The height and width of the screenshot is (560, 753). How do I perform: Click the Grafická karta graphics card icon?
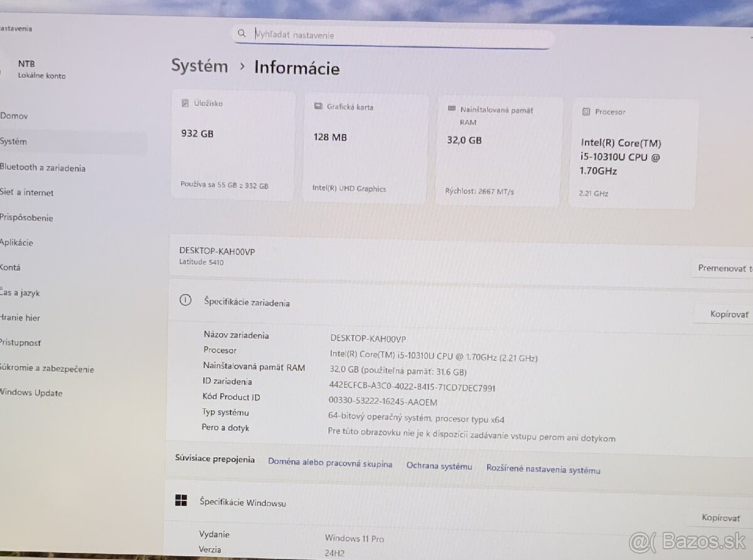[318, 107]
